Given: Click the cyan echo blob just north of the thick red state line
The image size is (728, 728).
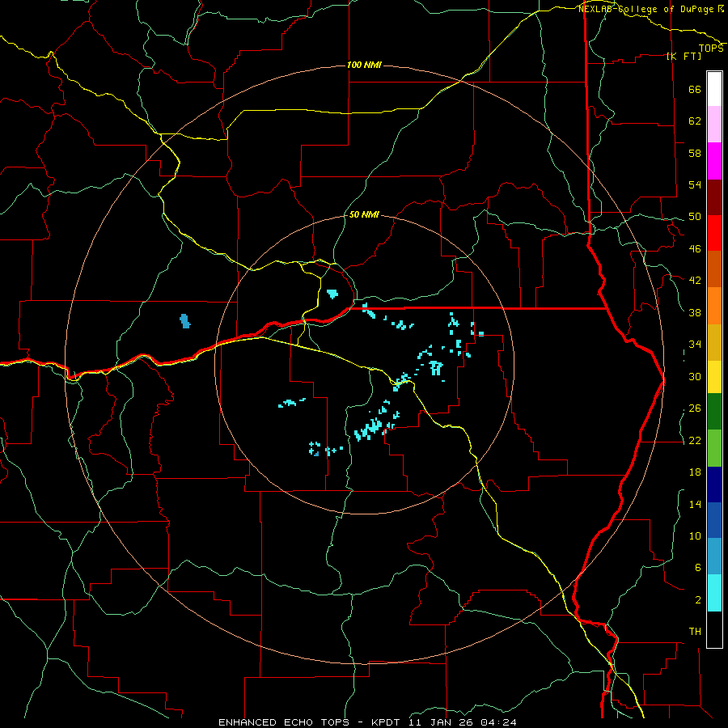Looking at the screenshot, I should coord(332,294).
